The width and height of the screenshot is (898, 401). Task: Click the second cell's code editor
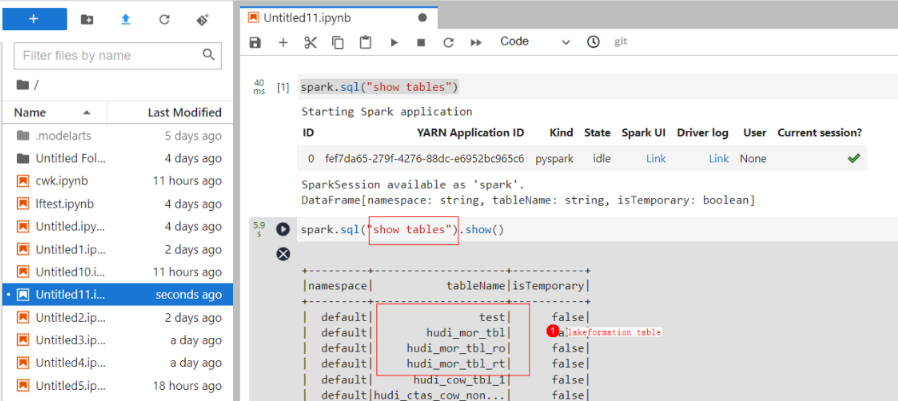click(596, 230)
